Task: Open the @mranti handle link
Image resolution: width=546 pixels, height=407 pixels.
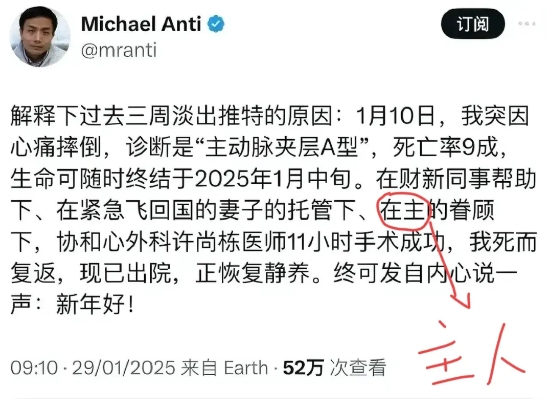Action: [x=119, y=50]
